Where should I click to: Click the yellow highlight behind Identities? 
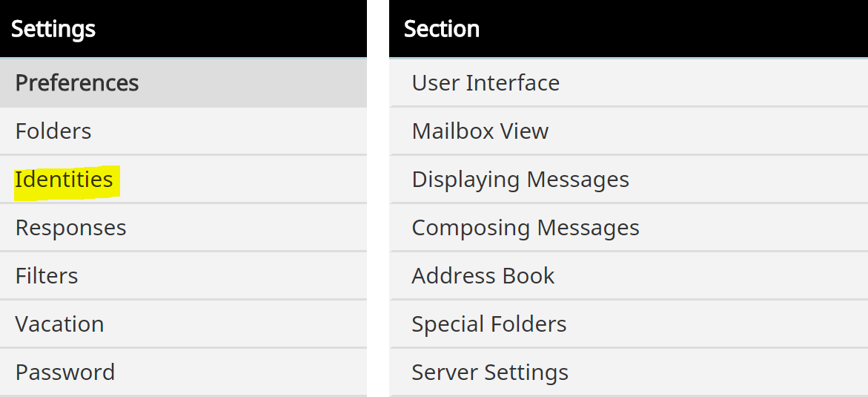[67, 182]
